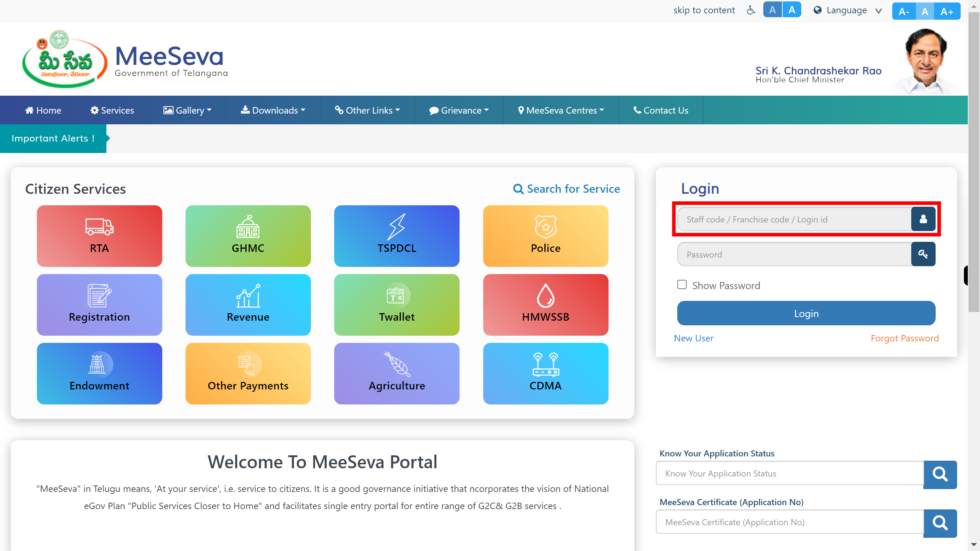Viewport: 980px width, 551px height.
Task: Open the Agriculture service icon
Action: (397, 373)
